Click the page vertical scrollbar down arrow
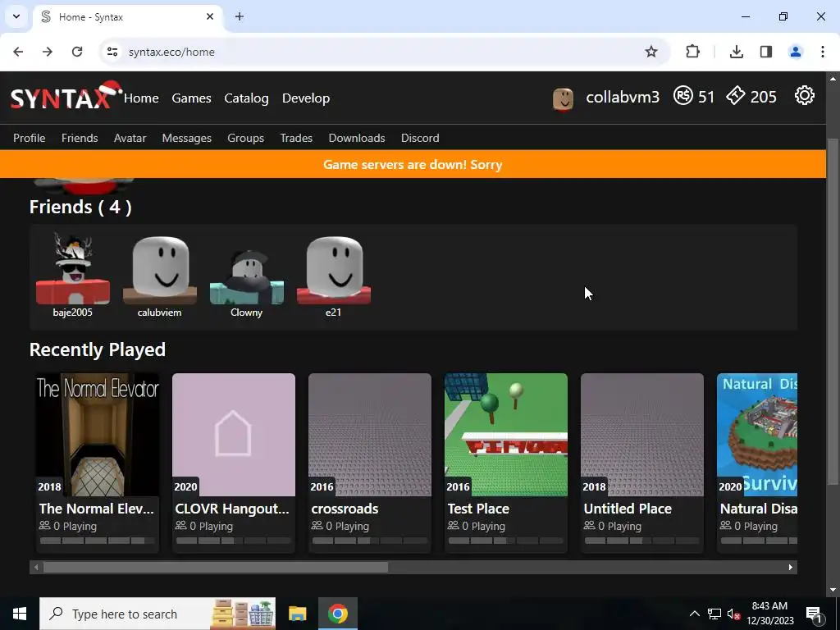Screen dimensions: 840x630 (833, 590)
